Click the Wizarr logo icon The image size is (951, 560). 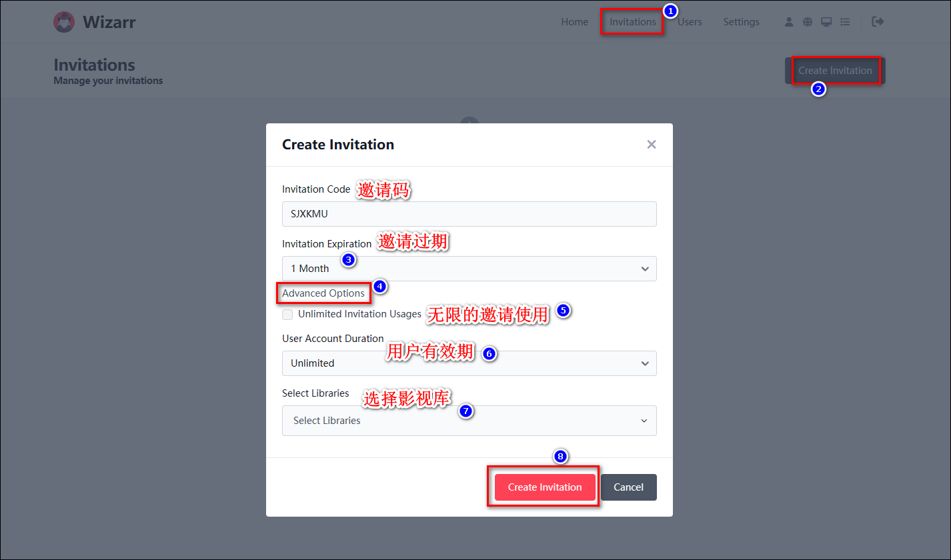point(64,22)
